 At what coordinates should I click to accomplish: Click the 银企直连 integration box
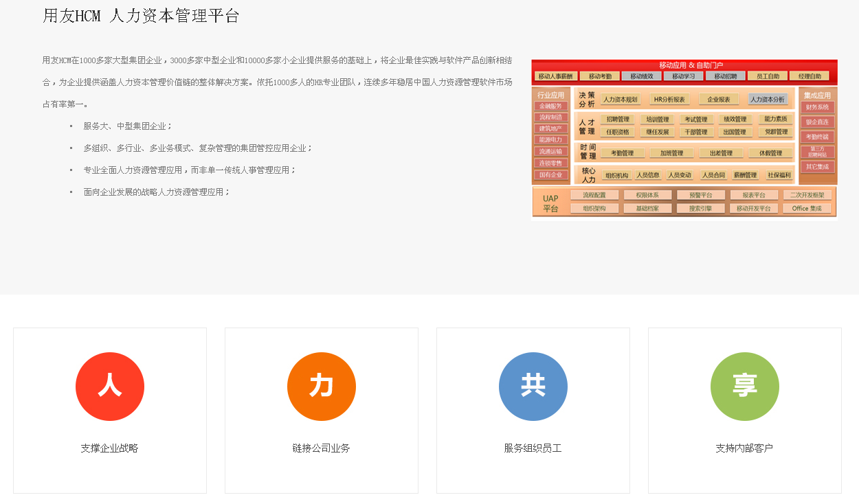[818, 122]
